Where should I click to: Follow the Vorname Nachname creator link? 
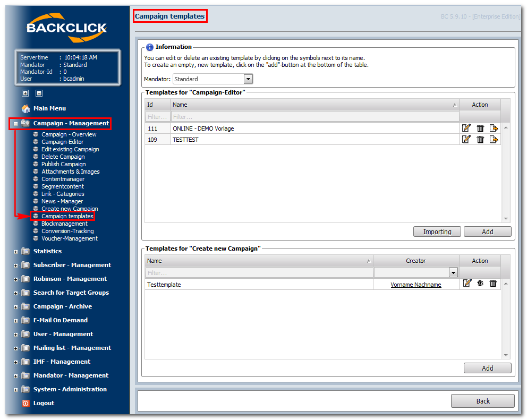[x=416, y=285]
